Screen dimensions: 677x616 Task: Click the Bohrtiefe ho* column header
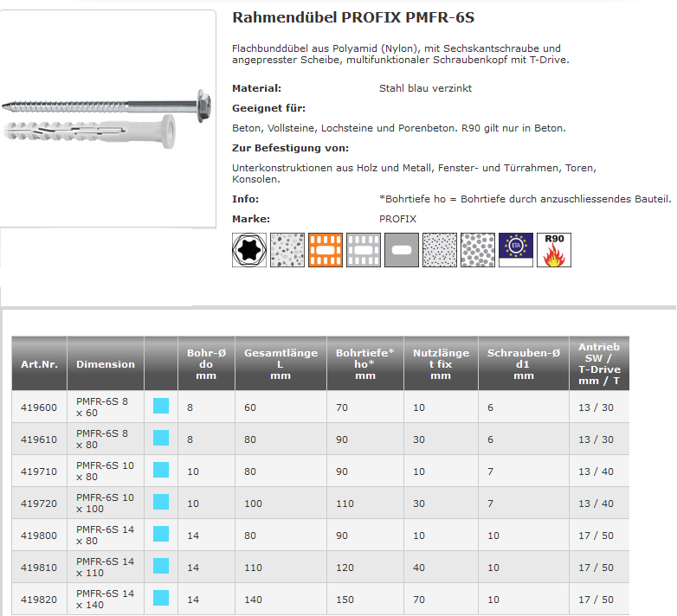tap(364, 364)
